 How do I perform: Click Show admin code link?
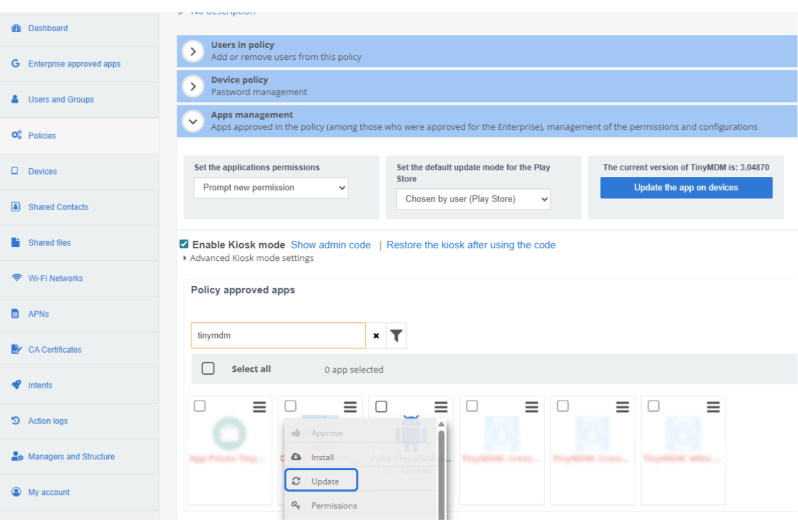tap(331, 245)
